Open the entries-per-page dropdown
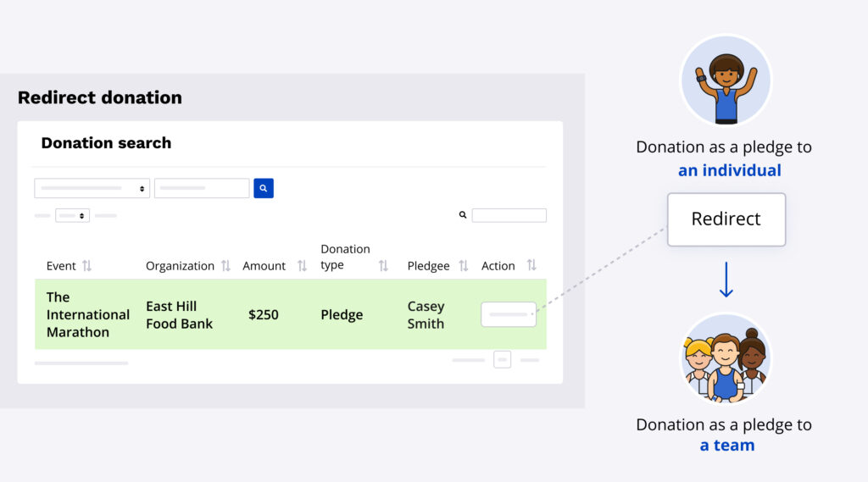868x482 pixels. (73, 216)
